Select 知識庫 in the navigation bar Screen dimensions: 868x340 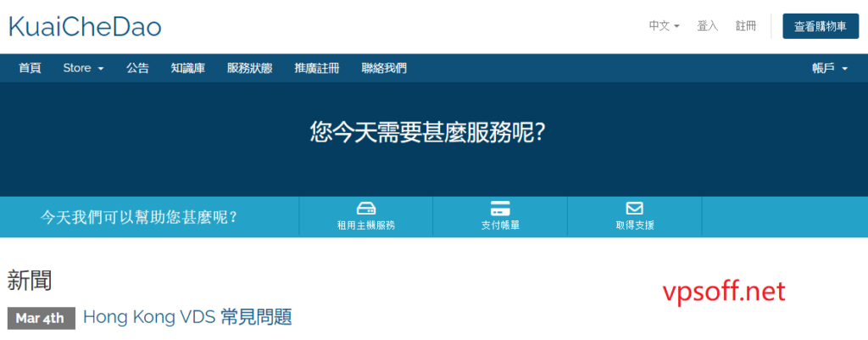[187, 68]
